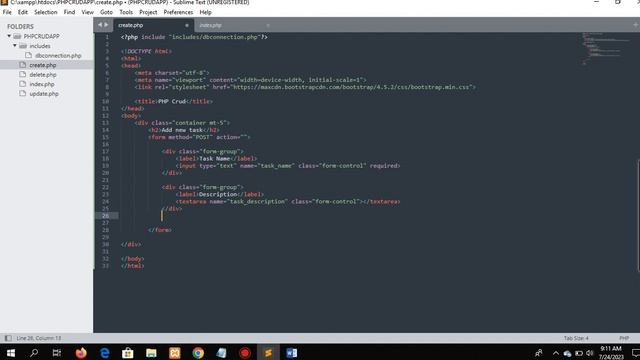Click the delete.php file icon
This screenshot has height=360, width=640.
tap(22, 74)
